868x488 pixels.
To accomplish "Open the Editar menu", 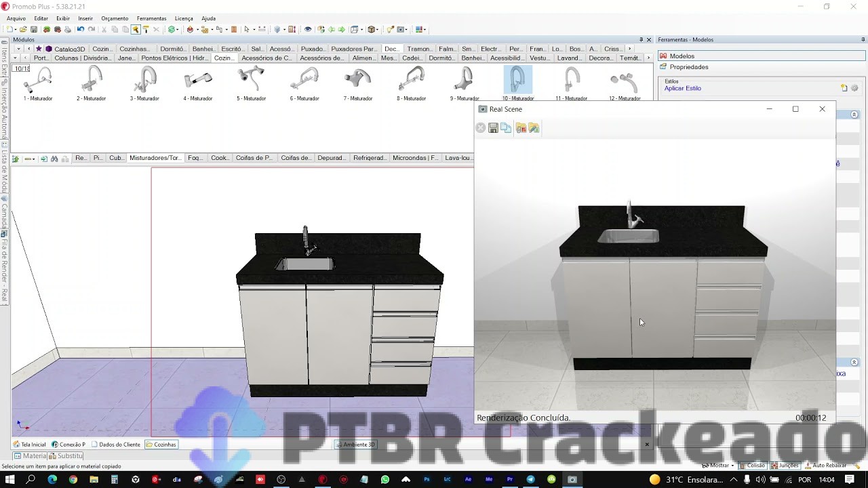I will 41,18.
